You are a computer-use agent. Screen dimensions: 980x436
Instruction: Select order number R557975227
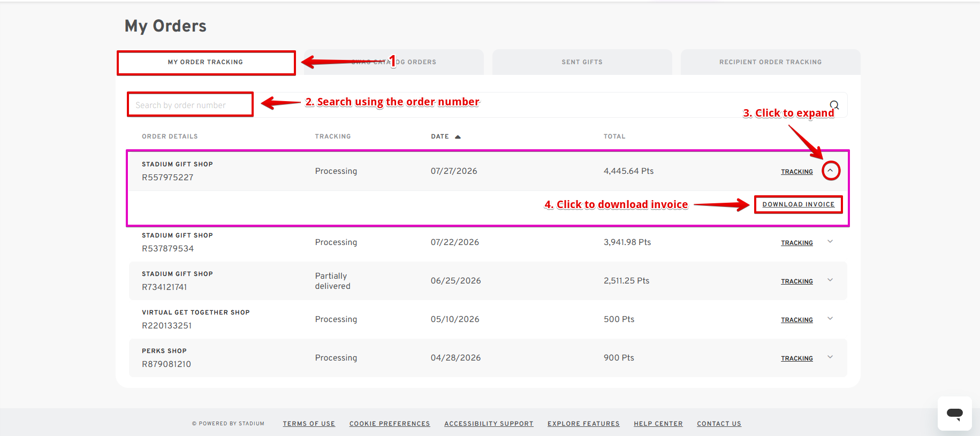pos(168,177)
